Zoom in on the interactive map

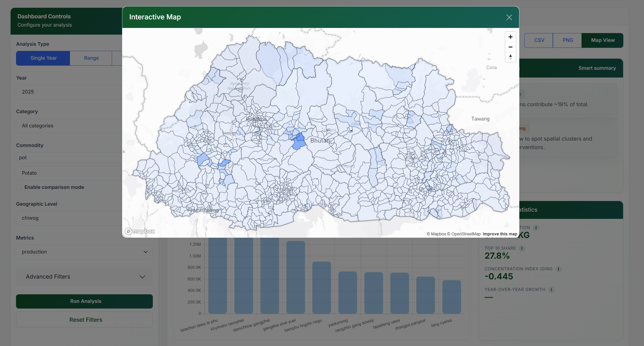point(510,37)
